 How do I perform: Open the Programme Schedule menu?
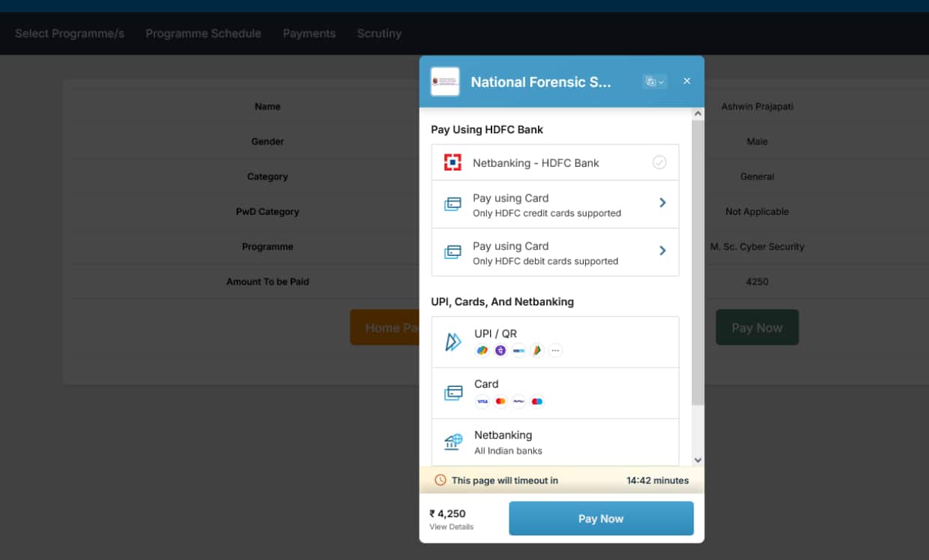[204, 34]
